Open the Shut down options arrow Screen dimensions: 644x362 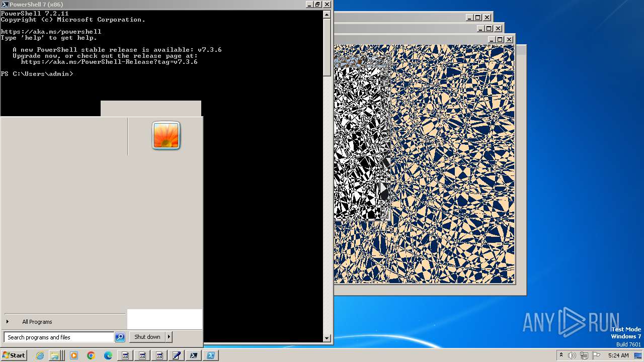click(x=169, y=337)
